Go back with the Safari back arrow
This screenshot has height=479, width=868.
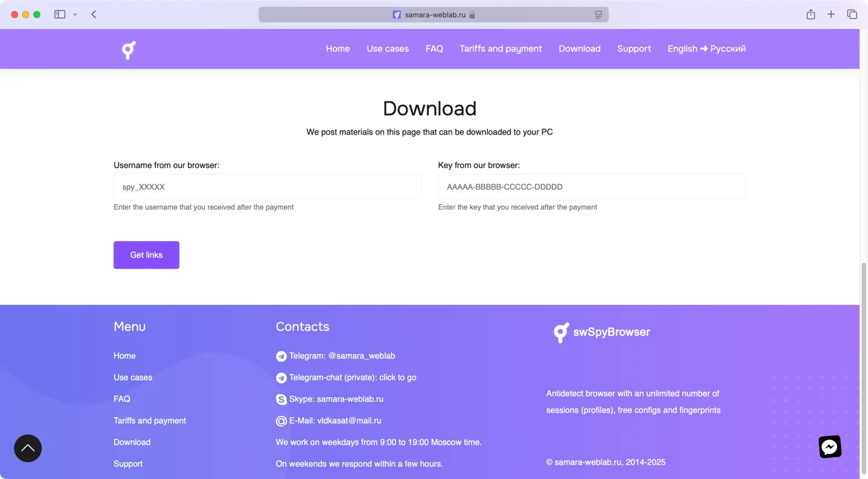pos(94,15)
